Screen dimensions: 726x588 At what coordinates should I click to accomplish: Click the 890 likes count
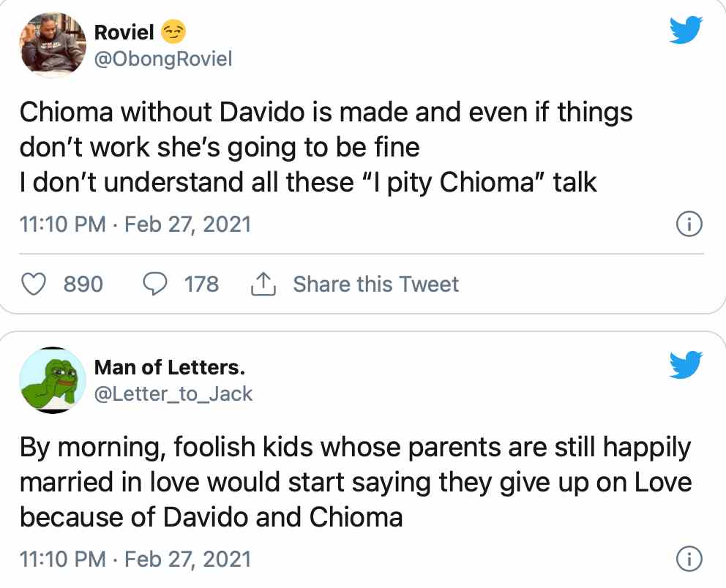tap(83, 284)
